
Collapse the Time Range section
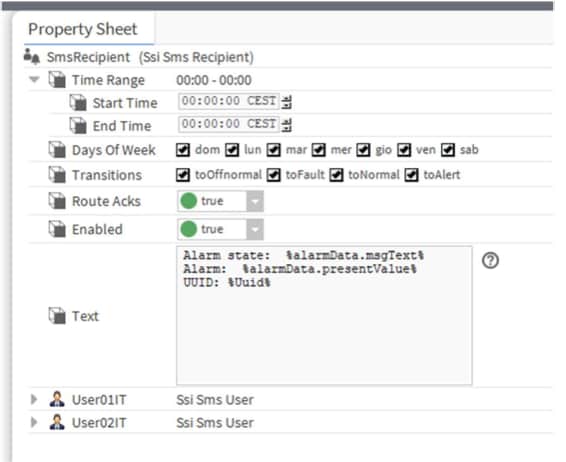pyautogui.click(x=34, y=79)
